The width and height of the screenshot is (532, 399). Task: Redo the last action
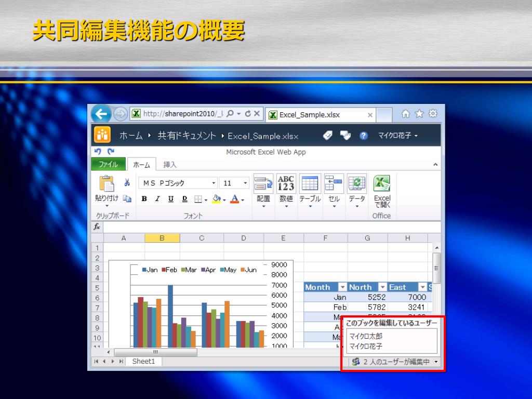pyautogui.click(x=111, y=151)
